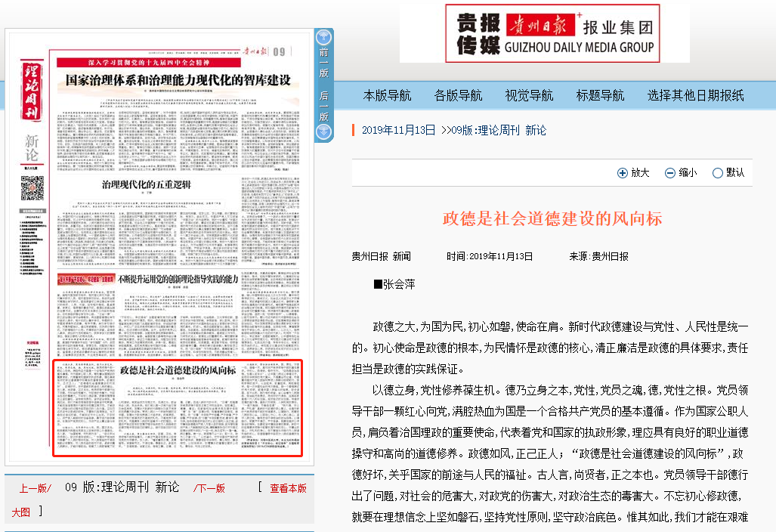Screen dimensions: 776x532
Task: Click the down-arrow next page icon
Action: (323, 132)
